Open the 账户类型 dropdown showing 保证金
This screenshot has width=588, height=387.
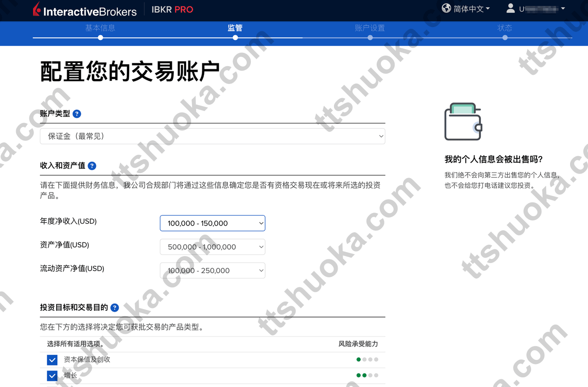[213, 136]
